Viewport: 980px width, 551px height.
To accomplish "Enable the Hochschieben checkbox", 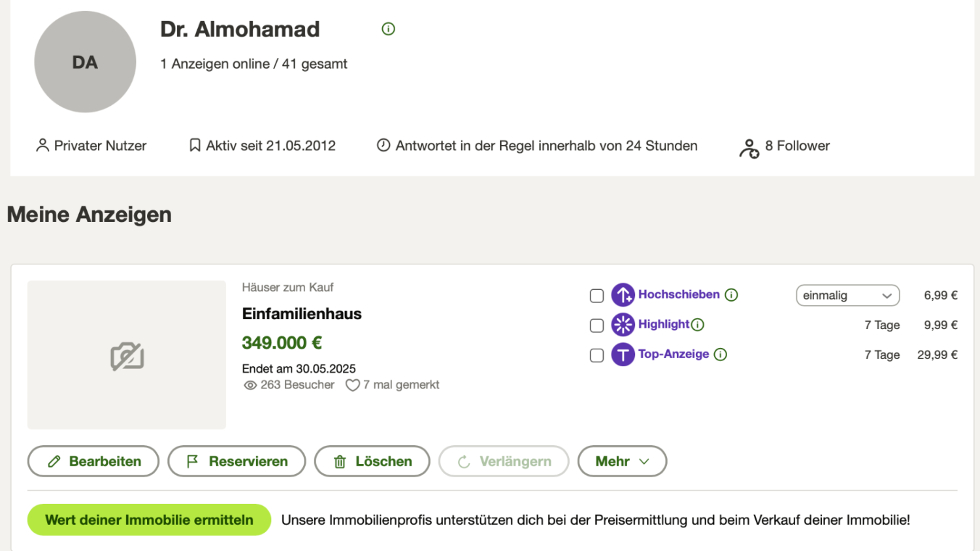I will coord(596,296).
